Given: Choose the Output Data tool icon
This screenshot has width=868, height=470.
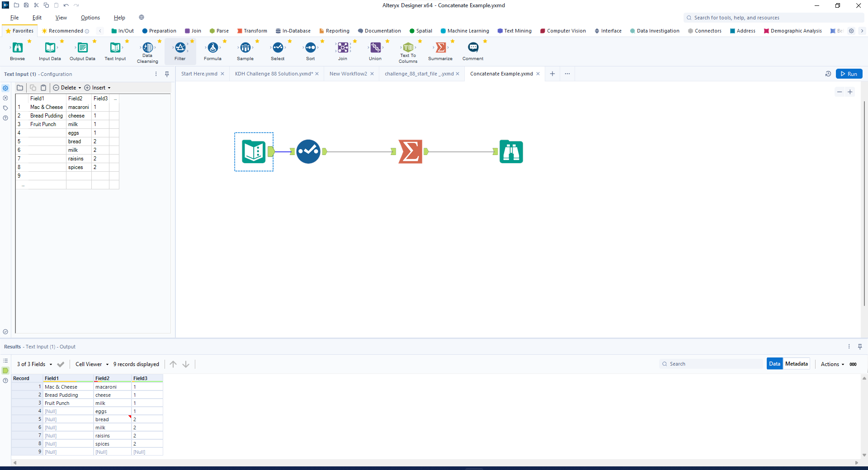Looking at the screenshot, I should click(83, 47).
